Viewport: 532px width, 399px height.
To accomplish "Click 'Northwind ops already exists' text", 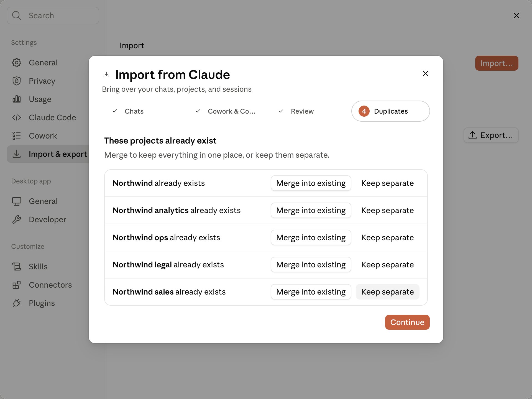I will pos(166,237).
